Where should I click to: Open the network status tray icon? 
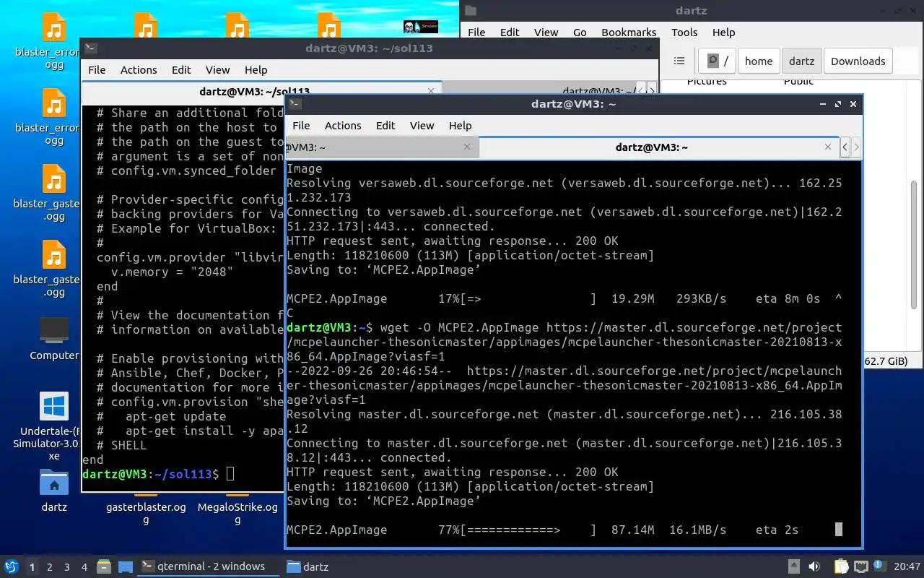tap(860, 566)
